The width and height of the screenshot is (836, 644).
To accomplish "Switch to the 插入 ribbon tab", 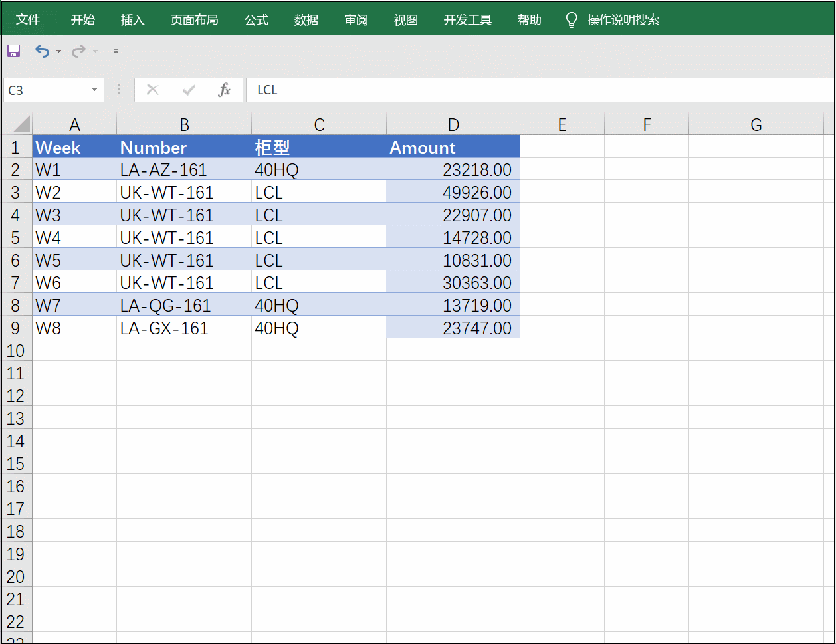I will (x=133, y=20).
